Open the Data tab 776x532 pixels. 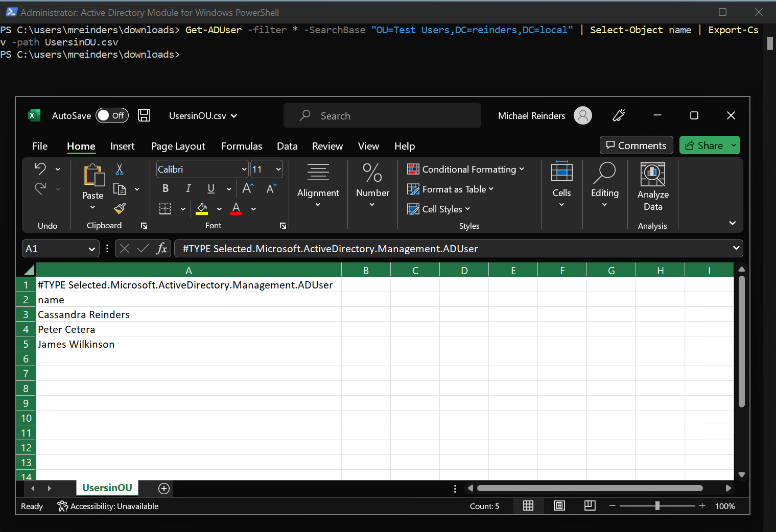(287, 146)
